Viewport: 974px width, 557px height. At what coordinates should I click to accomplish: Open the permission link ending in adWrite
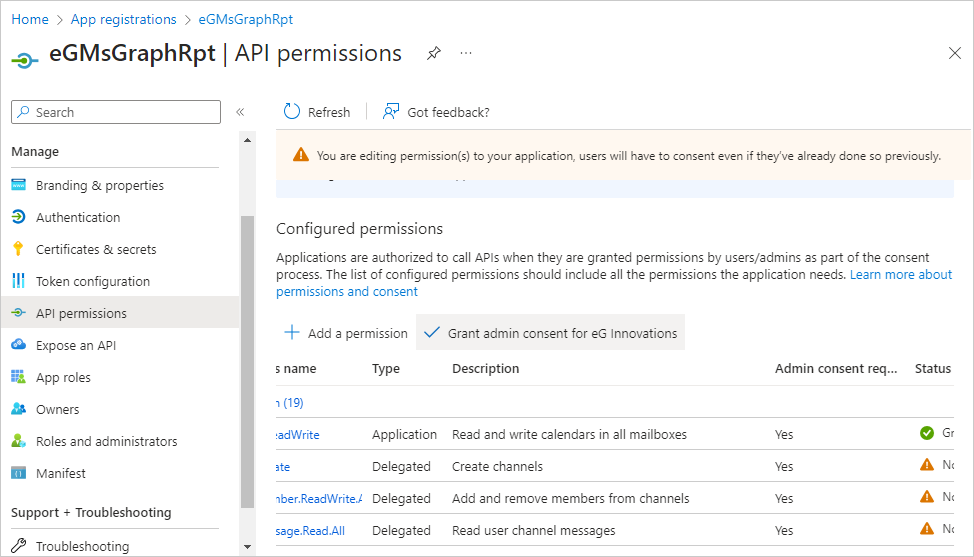298,435
